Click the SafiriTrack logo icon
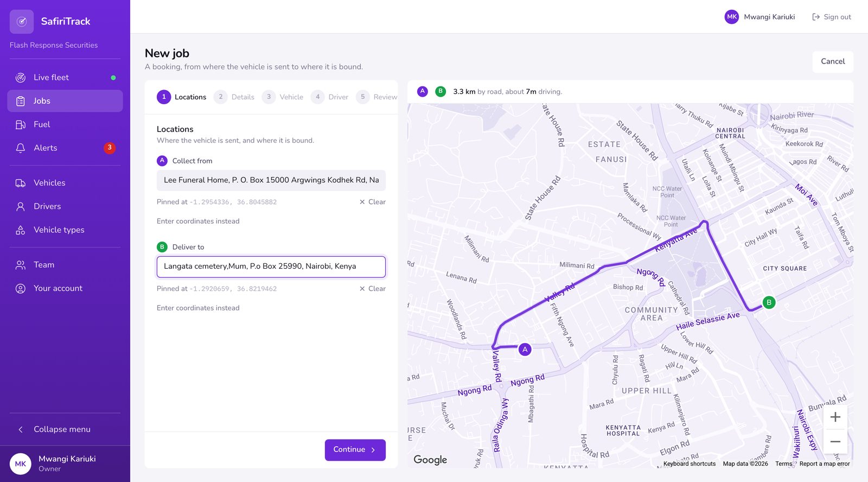 (x=22, y=22)
